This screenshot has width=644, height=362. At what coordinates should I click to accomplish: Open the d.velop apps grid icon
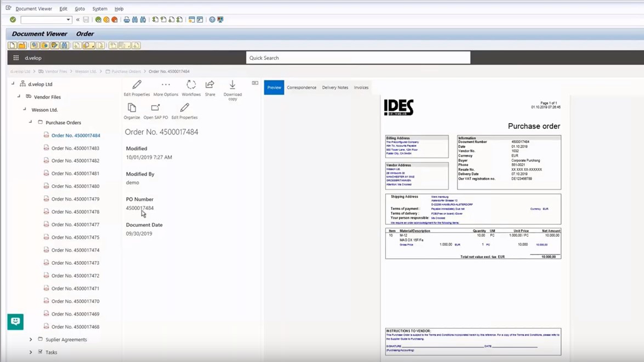16,58
